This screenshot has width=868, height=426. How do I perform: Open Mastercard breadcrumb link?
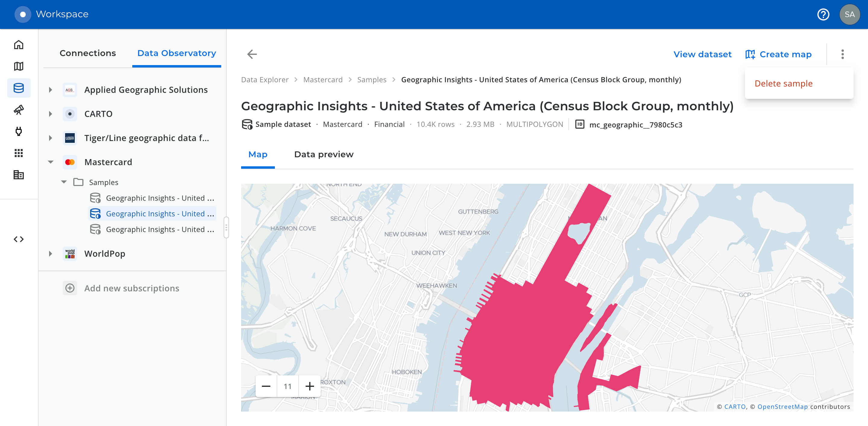click(x=323, y=80)
